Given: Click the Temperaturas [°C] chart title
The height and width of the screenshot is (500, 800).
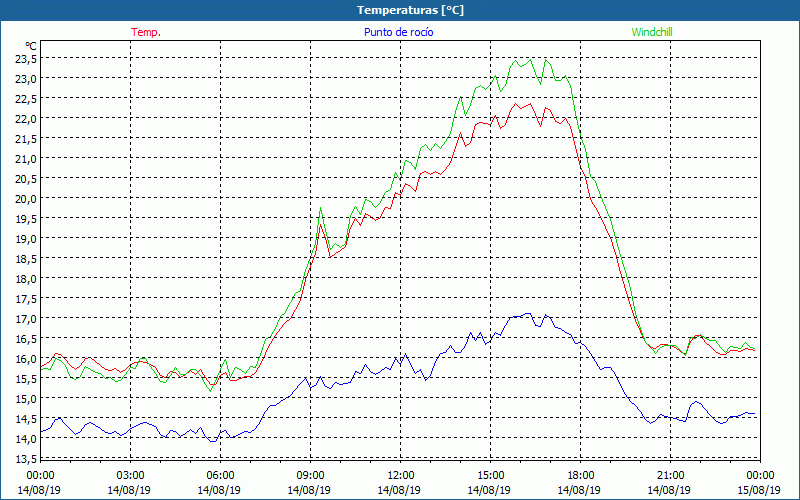Looking at the screenshot, I should [410, 10].
